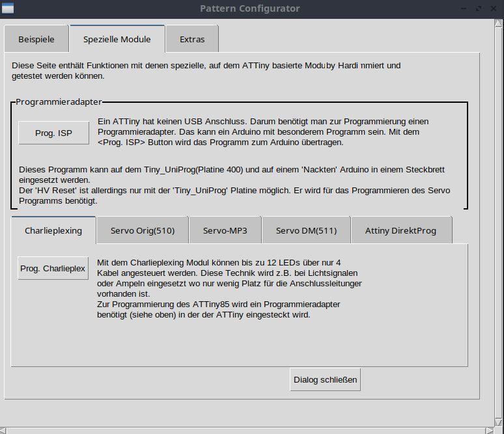Open the window menu icon in title bar
This screenshot has height=434, width=504.
(x=8, y=8)
